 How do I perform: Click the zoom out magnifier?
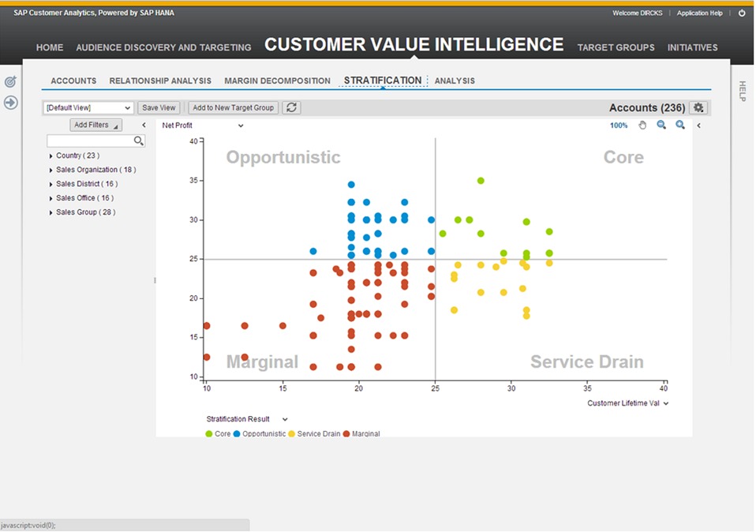coord(661,125)
